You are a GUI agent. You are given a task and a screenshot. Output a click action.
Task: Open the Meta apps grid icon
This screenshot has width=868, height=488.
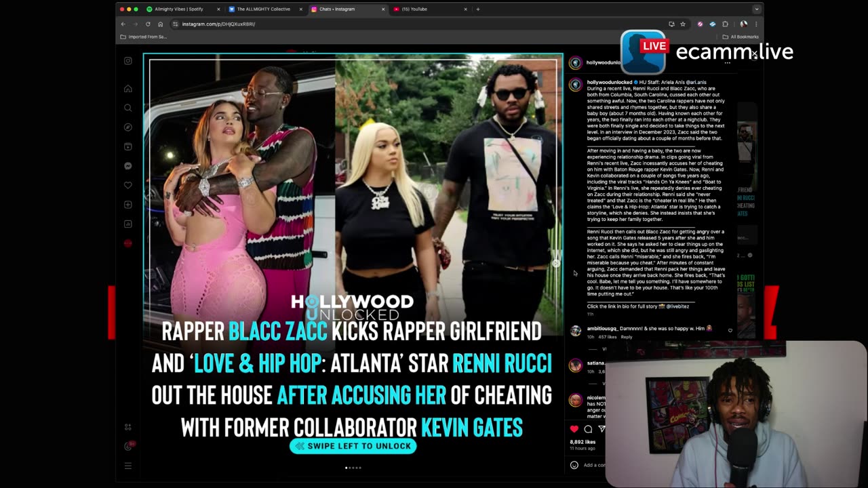(127, 427)
